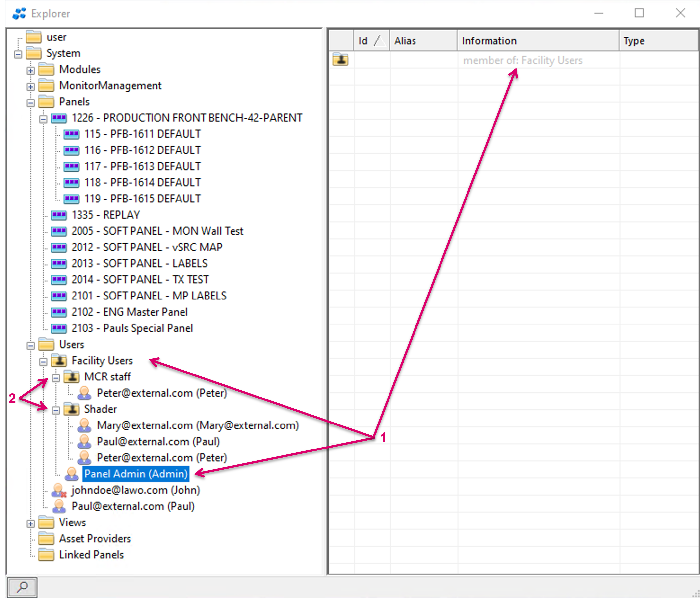Expand the Views folder
Viewport: 700px width, 599px height.
(30, 523)
